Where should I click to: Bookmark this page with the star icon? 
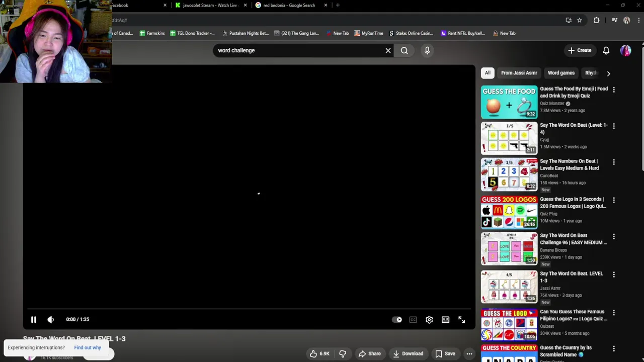click(x=580, y=20)
